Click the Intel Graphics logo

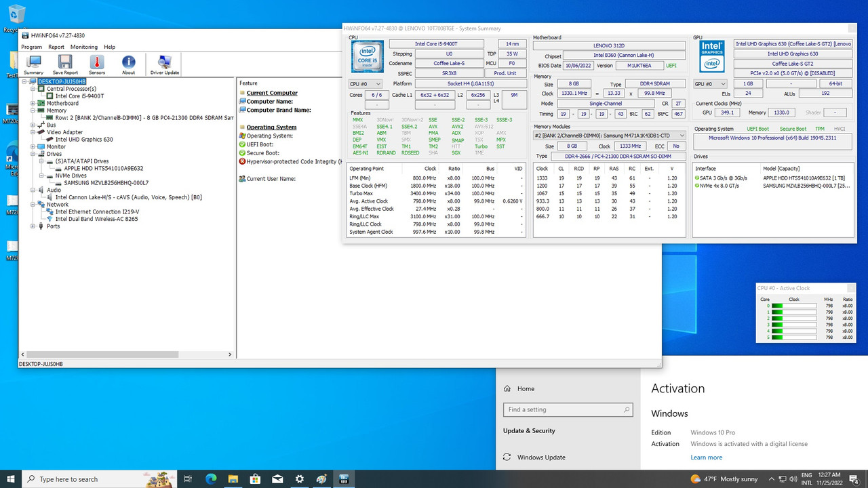(x=712, y=56)
